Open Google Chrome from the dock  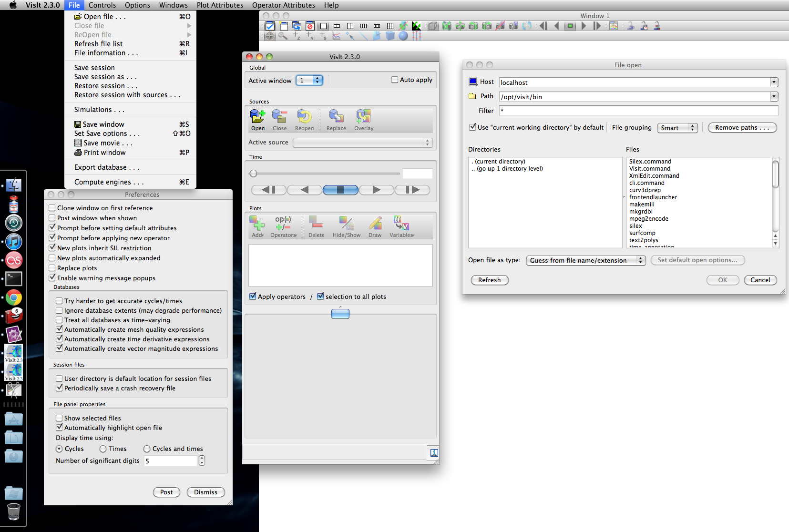point(14,298)
